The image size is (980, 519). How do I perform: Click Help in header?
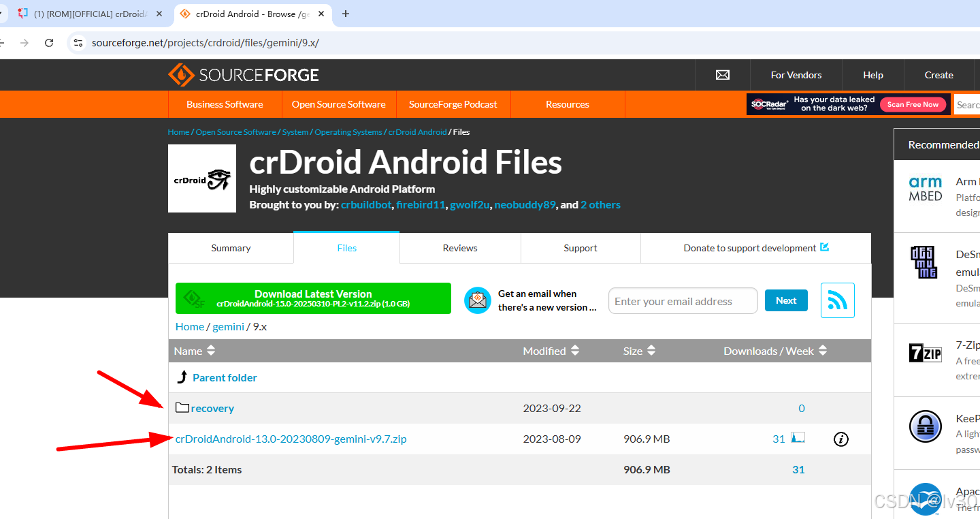point(873,75)
